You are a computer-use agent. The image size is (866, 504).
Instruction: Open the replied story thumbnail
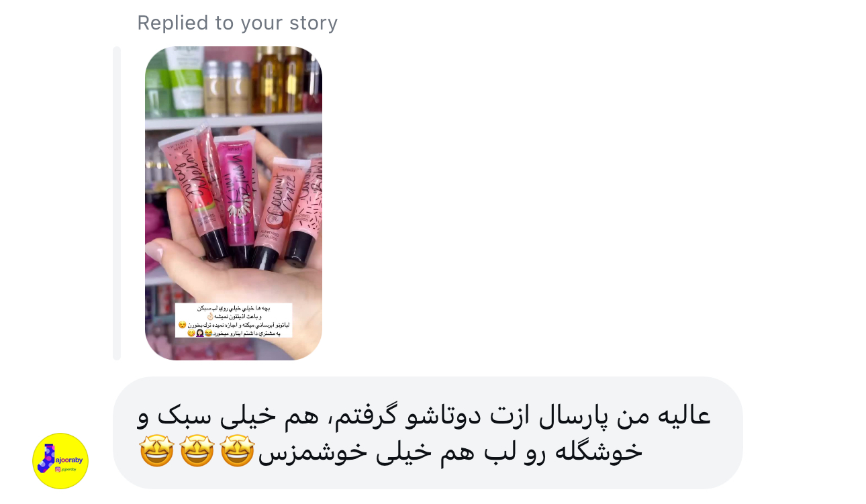pyautogui.click(x=234, y=203)
